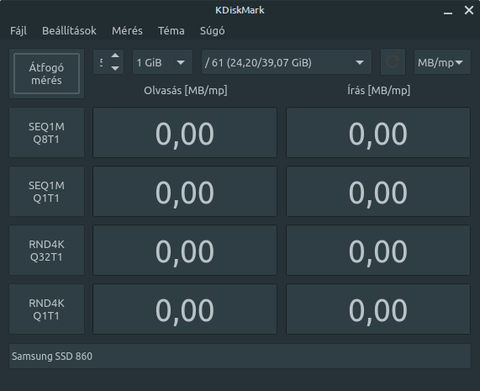The height and width of the screenshot is (391, 480).
Task: Click the RND4K Q1T1 read result value
Action: [x=185, y=309]
